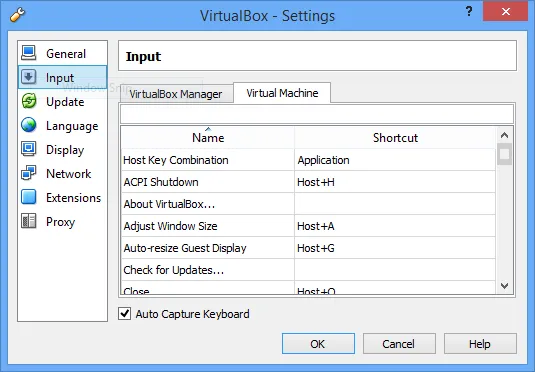Image resolution: width=535 pixels, height=372 pixels.
Task: Select the Check for Updates... row
Action: (308, 270)
